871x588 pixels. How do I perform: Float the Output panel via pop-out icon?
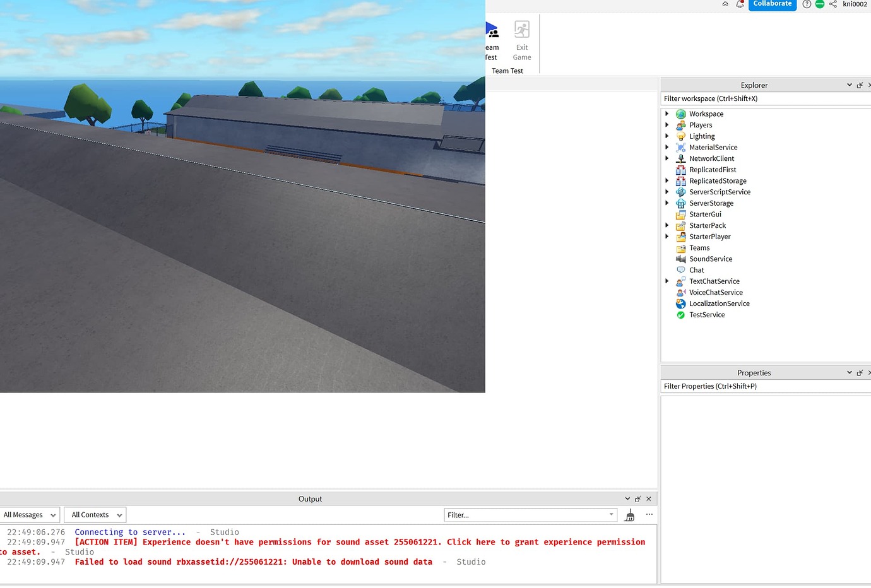[638, 498]
